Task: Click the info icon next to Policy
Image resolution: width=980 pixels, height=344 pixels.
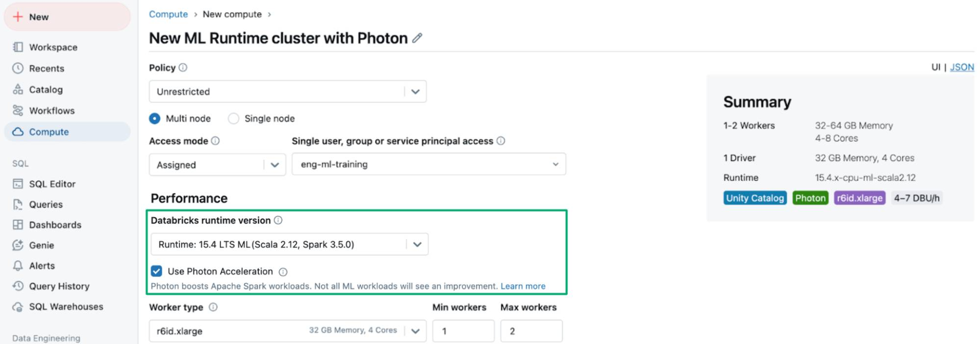Action: 183,68
